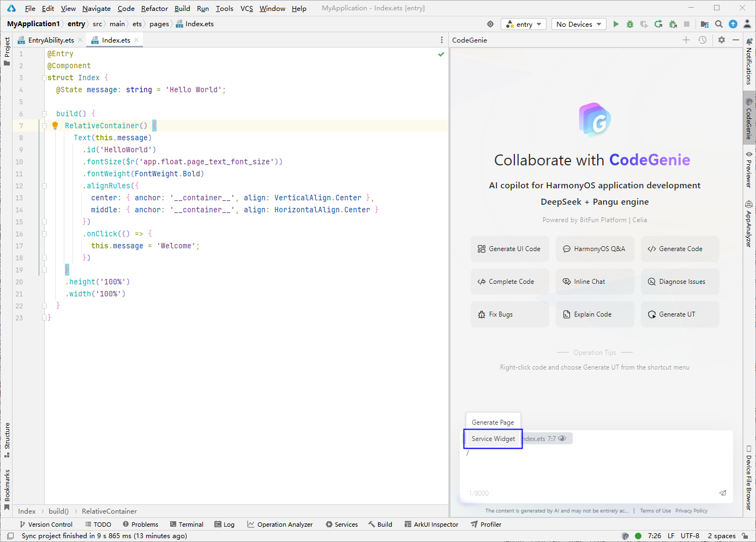Collapse the struct Index code fold on line 3
This screenshot has height=542, width=756.
click(44, 78)
